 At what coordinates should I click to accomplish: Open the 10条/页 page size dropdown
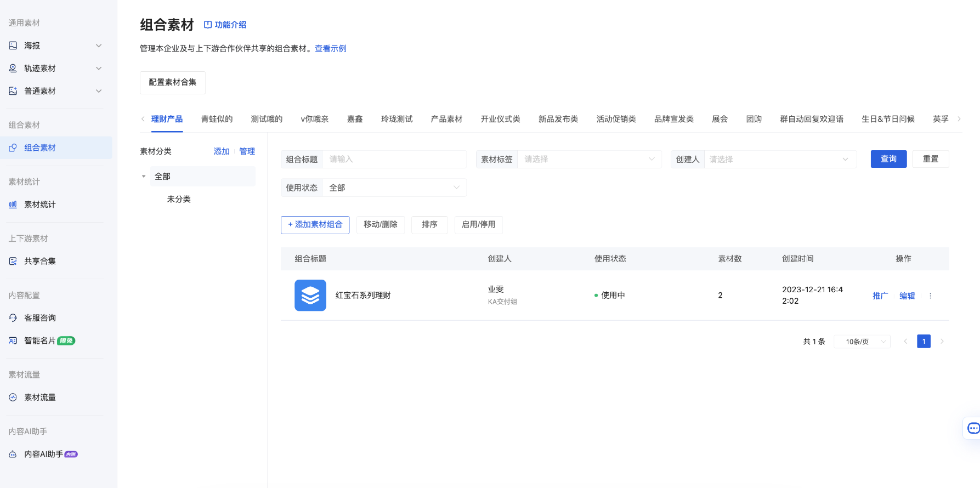(x=862, y=342)
